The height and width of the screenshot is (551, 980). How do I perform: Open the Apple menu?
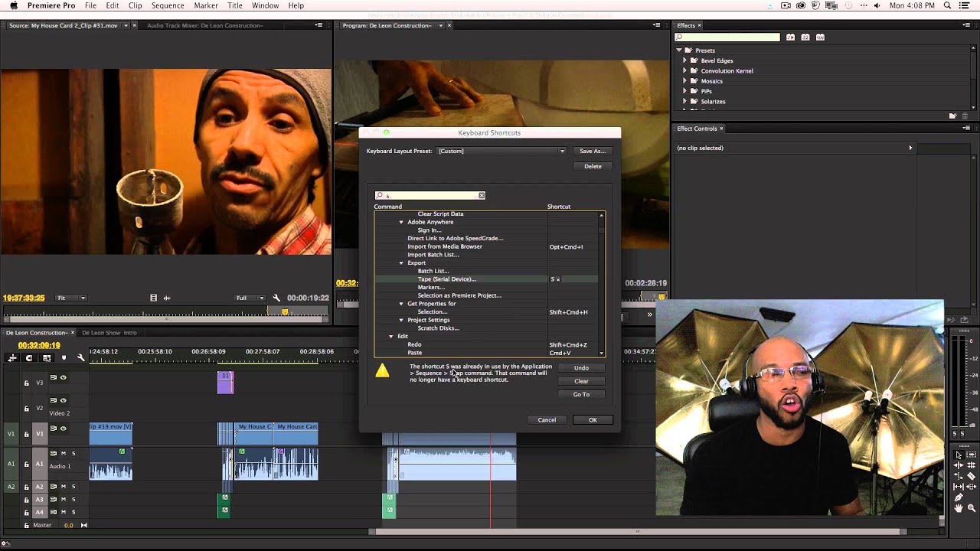14,5
